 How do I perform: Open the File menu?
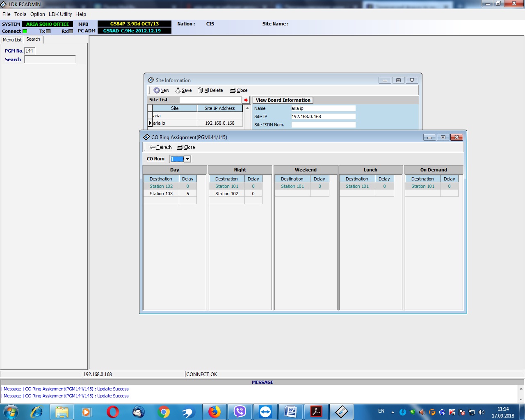7,14
